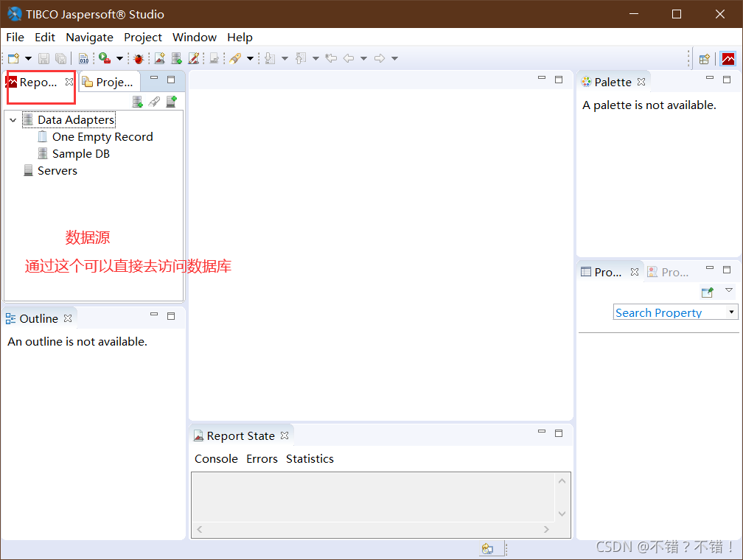The height and width of the screenshot is (560, 743).
Task: Open the Next Annotation dropdown arrow
Action: click(x=285, y=59)
